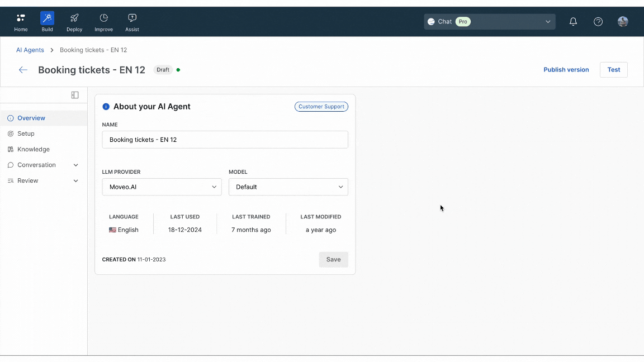Select Knowledge in the sidebar

click(x=33, y=149)
